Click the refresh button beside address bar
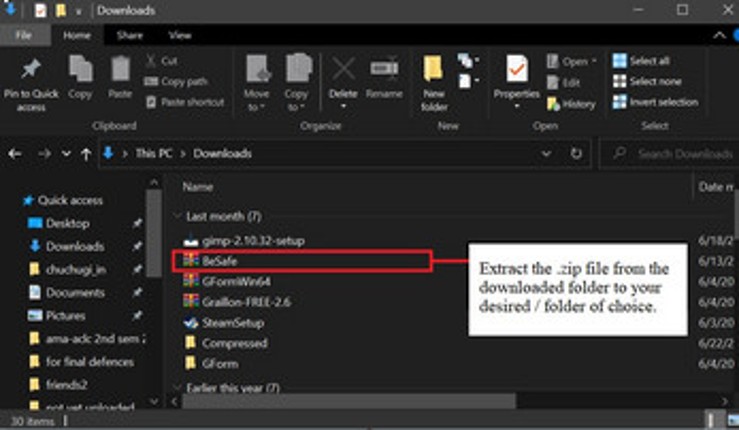This screenshot has width=739, height=430. pyautogui.click(x=577, y=154)
